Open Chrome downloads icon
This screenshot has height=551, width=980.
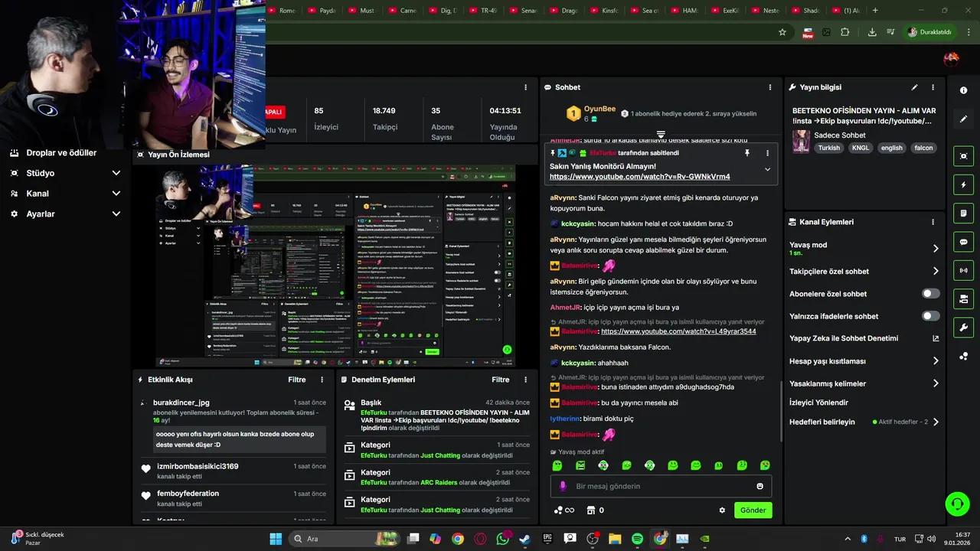872,32
